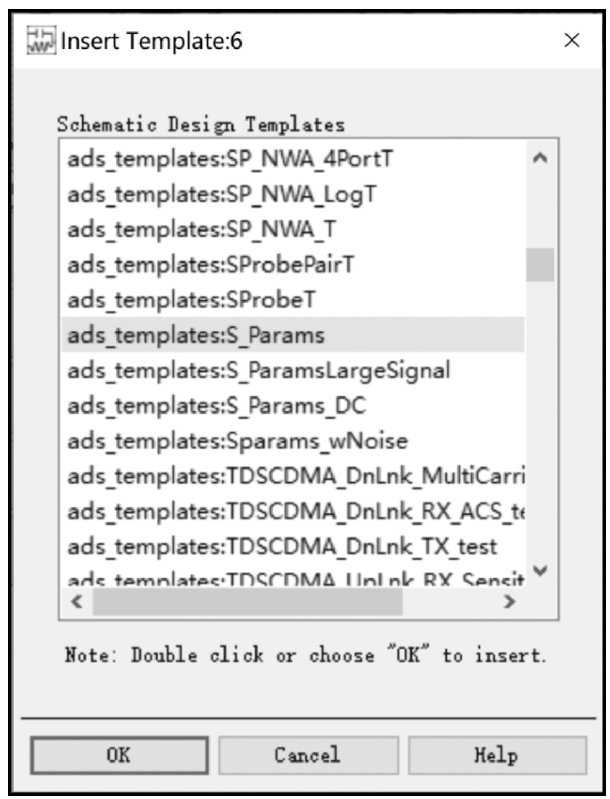This screenshot has height=799, width=610.
Task: Close the Insert Template dialog
Action: (x=572, y=40)
